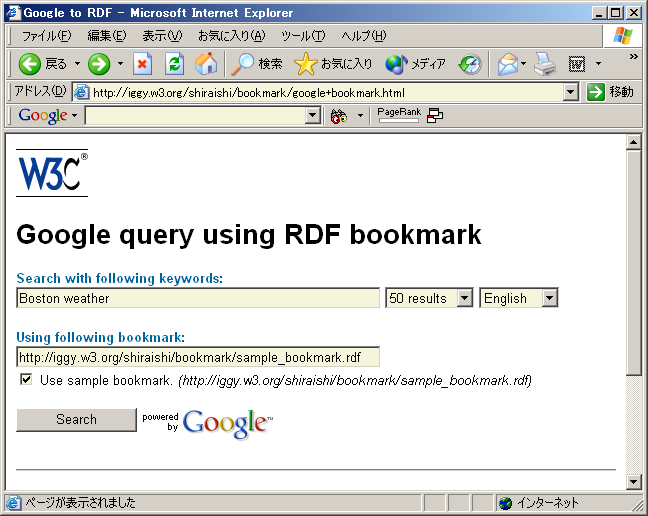Open the Mail icon in toolbar
648x516 pixels.
point(508,64)
